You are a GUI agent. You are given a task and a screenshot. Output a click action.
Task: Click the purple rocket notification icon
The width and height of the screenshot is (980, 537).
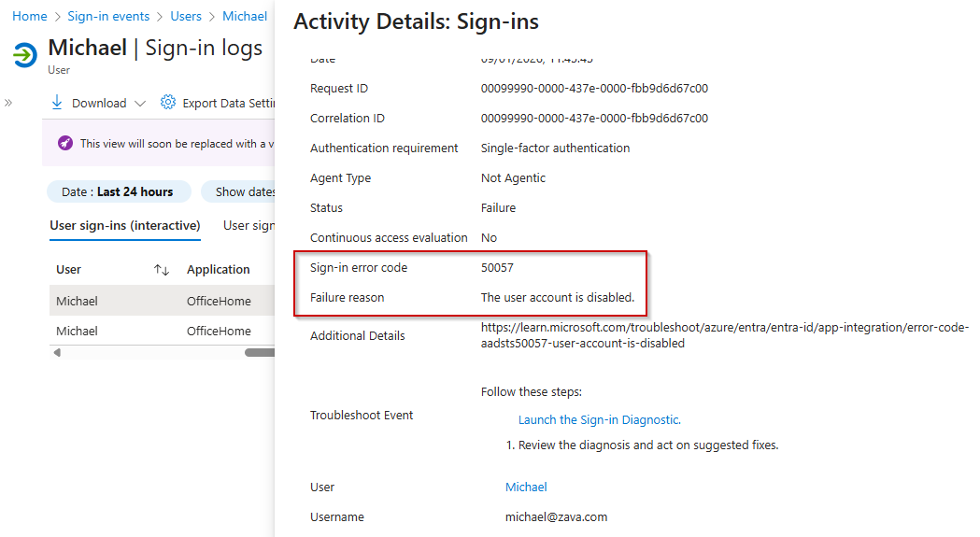(x=64, y=144)
